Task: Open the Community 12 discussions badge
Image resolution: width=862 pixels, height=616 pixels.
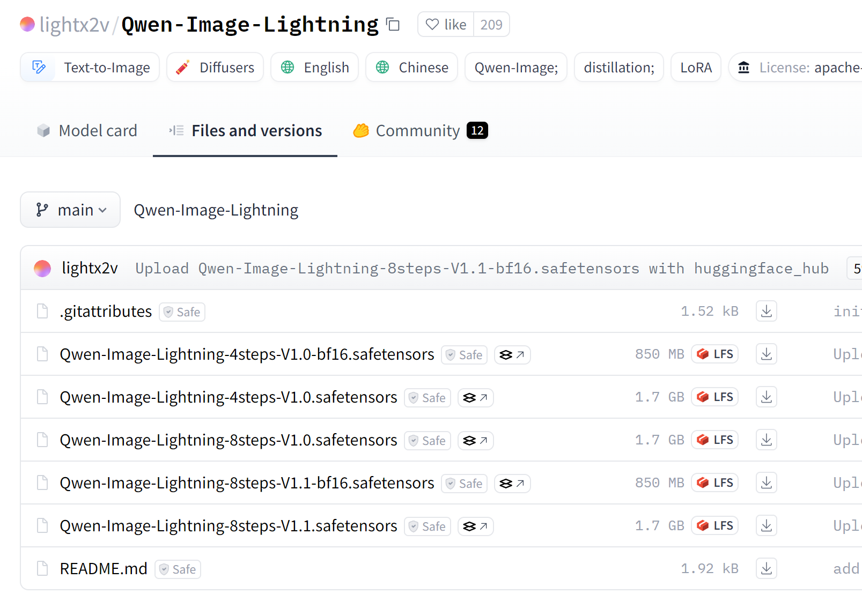Action: 477,130
